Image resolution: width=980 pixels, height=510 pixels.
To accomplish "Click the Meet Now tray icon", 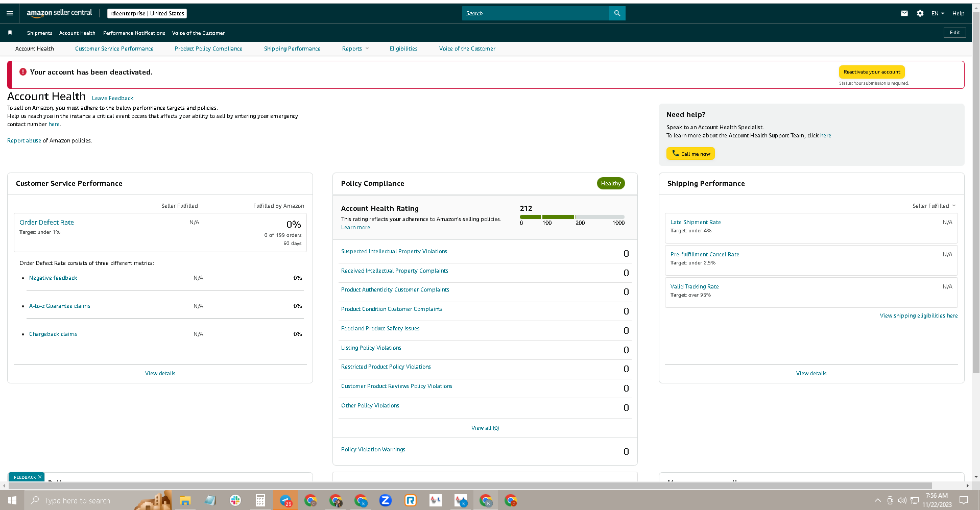I will pos(890,500).
